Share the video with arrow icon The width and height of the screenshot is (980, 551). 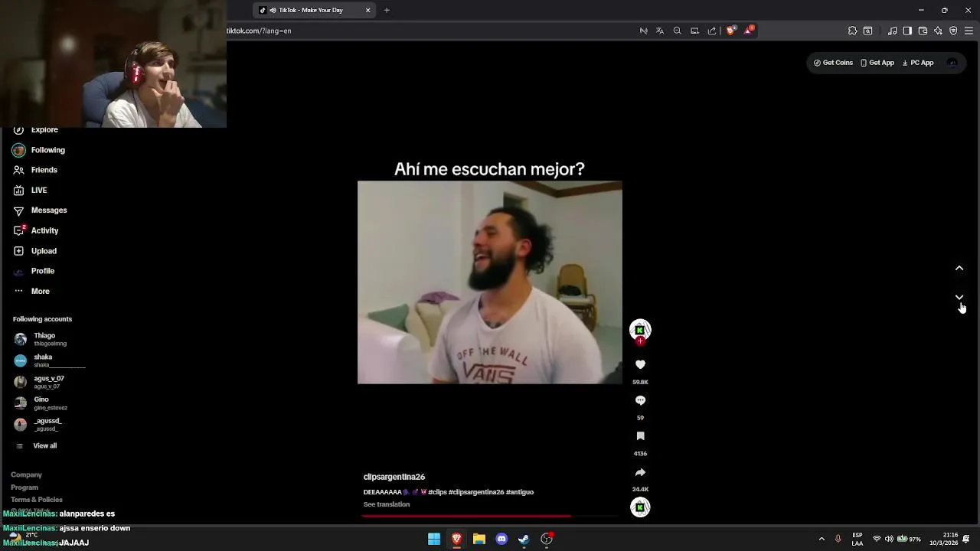point(640,472)
